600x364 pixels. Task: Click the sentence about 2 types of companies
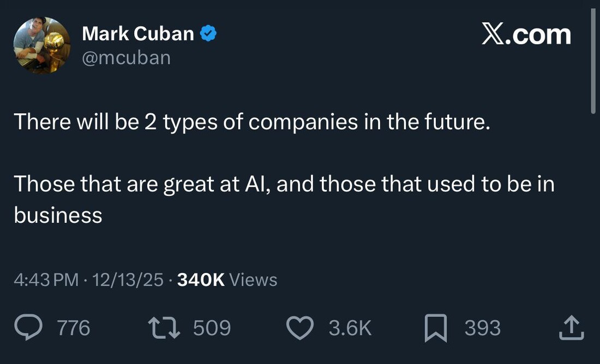(249, 122)
